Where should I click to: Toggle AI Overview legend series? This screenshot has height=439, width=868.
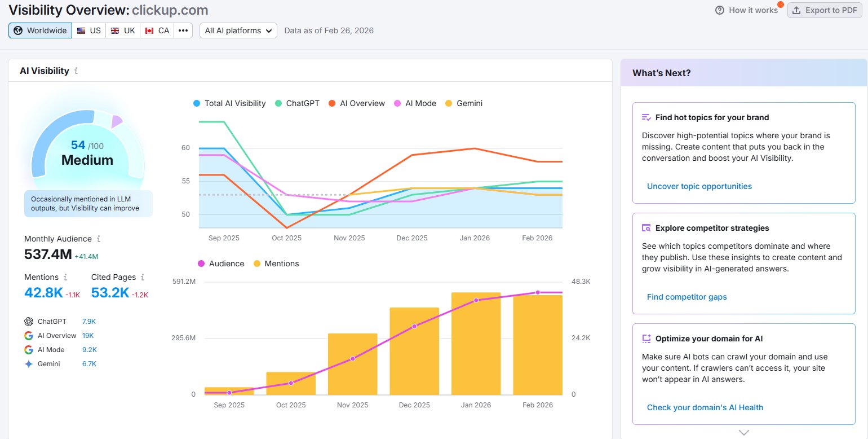pyautogui.click(x=357, y=103)
